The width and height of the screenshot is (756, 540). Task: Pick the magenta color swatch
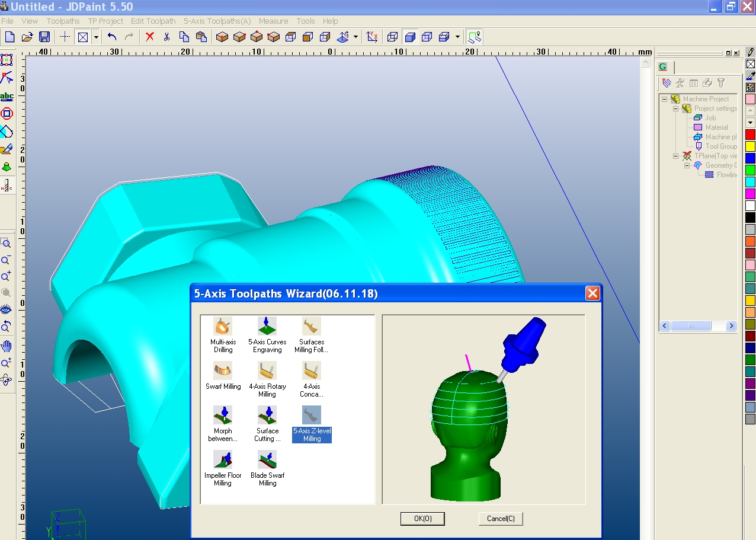point(750,194)
